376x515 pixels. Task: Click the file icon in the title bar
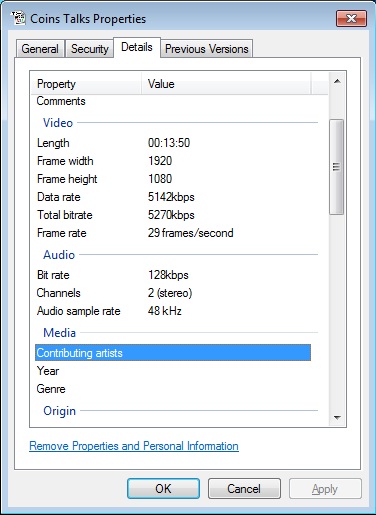click(x=18, y=18)
